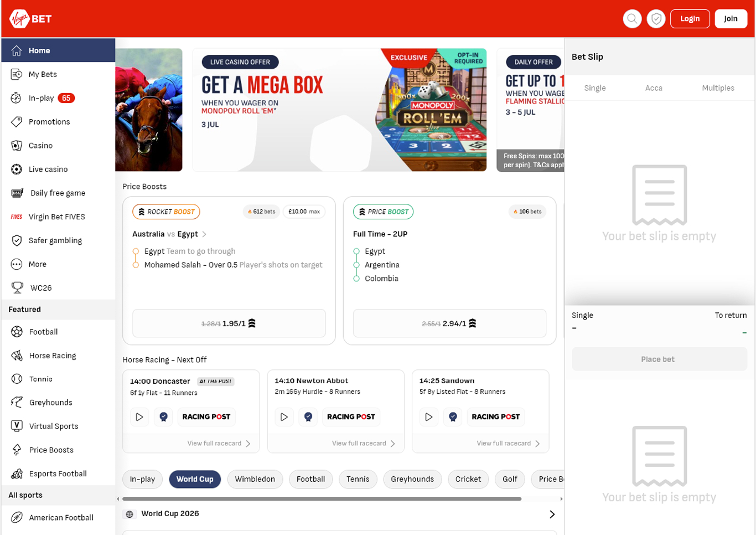
Task: Open My Bets icon in sidebar
Action: 17,74
